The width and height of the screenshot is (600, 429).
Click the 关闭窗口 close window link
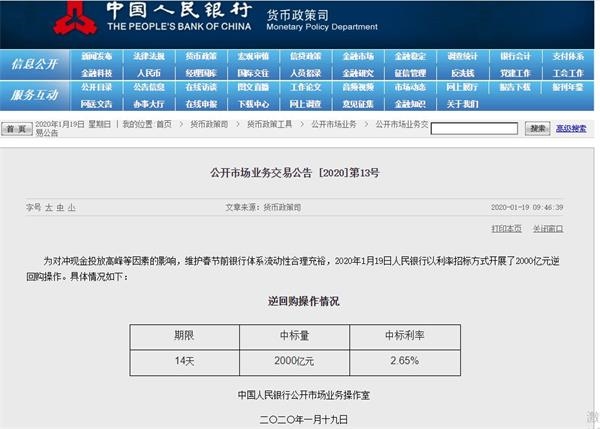click(x=548, y=228)
